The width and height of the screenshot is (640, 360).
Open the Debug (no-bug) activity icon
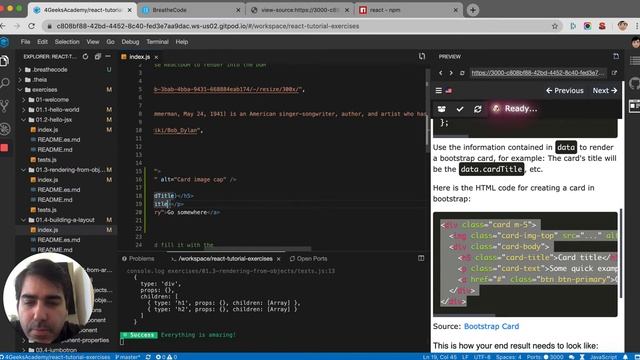(4, 129)
